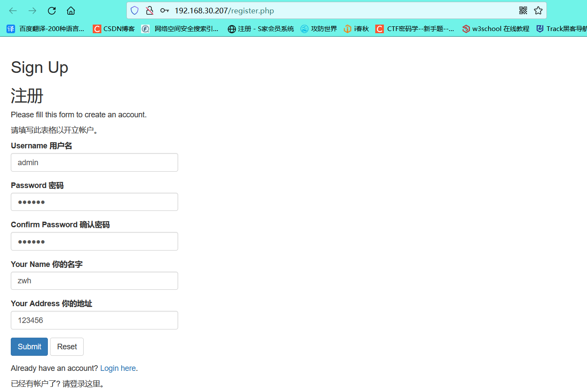Click the Your Address field containing 123456
The height and width of the screenshot is (392, 587).
coord(94,320)
